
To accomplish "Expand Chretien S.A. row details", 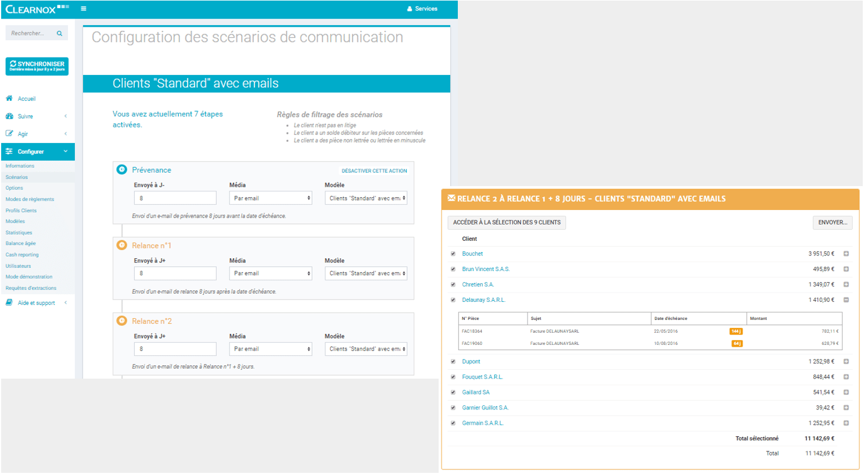I will pyautogui.click(x=847, y=284).
